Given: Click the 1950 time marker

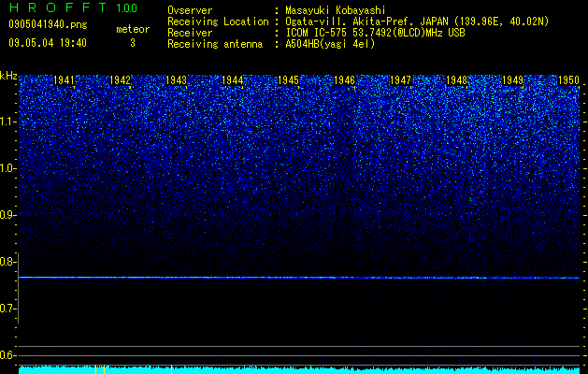Looking at the screenshot, I should coord(569,80).
